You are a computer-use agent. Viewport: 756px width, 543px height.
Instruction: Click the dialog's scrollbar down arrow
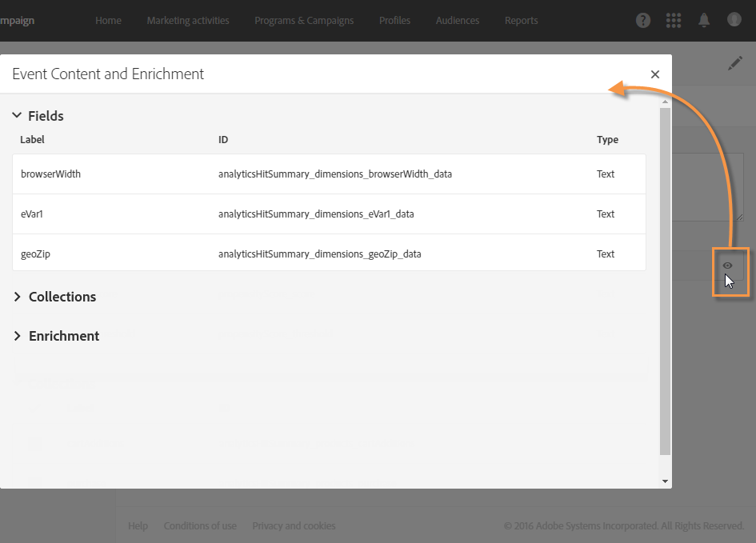point(665,481)
